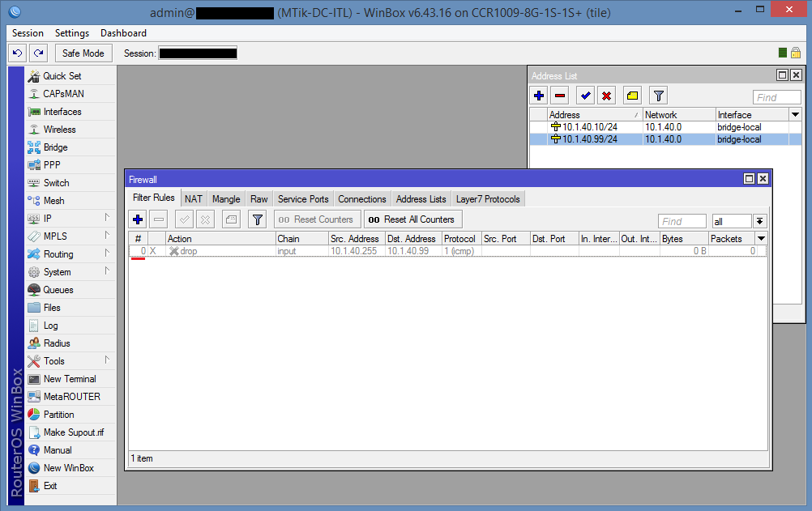Add a comment in Address List
812x511 pixels.
tap(632, 96)
